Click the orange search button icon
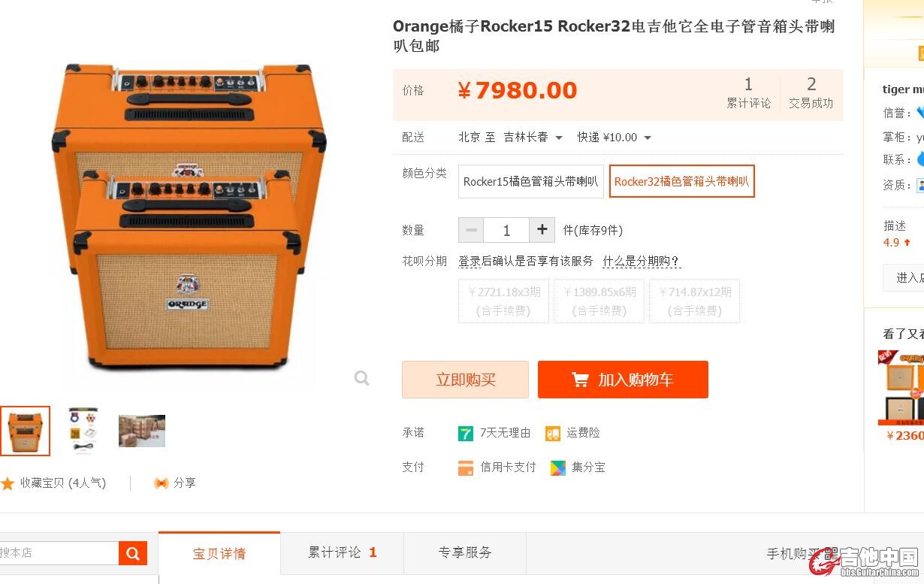Viewport: 924px width, 584px height. (133, 553)
